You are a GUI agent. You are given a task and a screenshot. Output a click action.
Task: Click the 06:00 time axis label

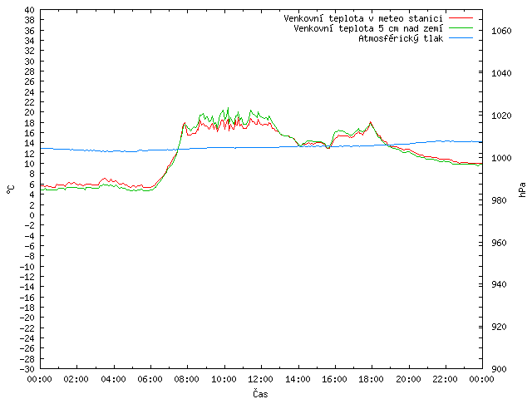coord(150,379)
